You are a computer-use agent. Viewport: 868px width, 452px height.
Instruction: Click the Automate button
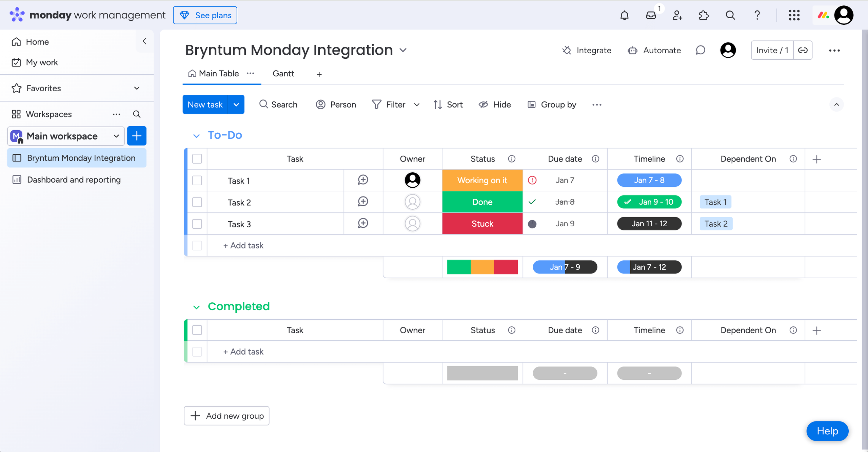(x=654, y=50)
